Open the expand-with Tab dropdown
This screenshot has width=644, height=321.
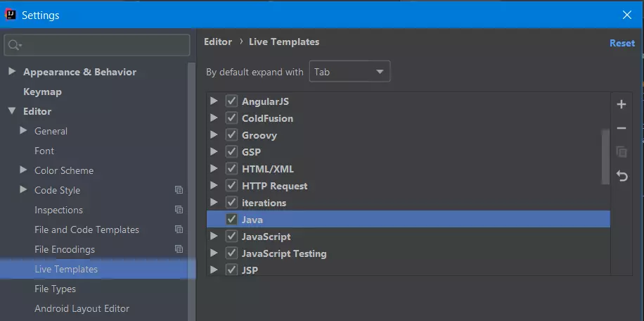coord(349,72)
